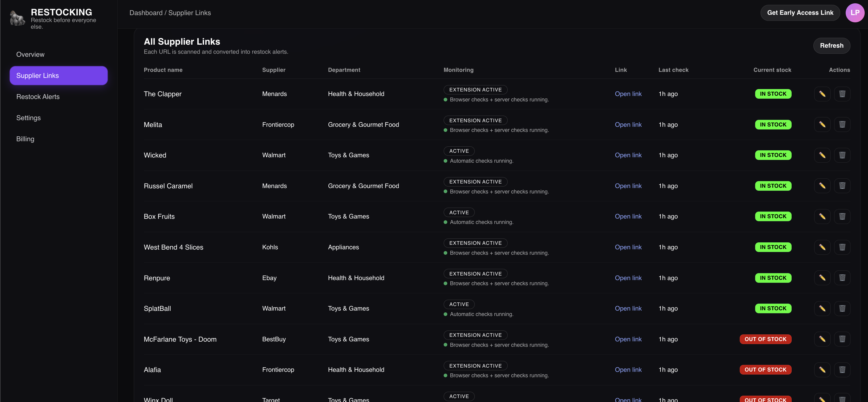Viewport: 868px width, 402px height.
Task: Edit the McFarlane Toys - Doom entry
Action: click(822, 339)
